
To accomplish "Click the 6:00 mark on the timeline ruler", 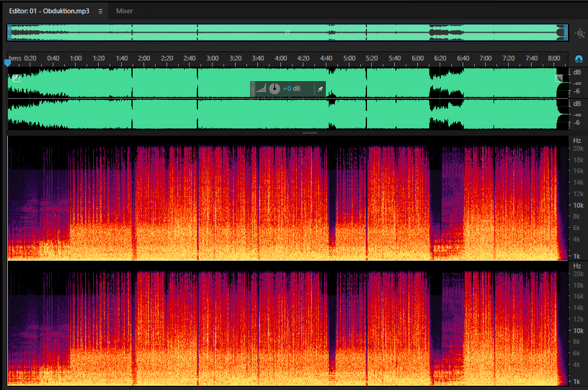I will pos(417,58).
